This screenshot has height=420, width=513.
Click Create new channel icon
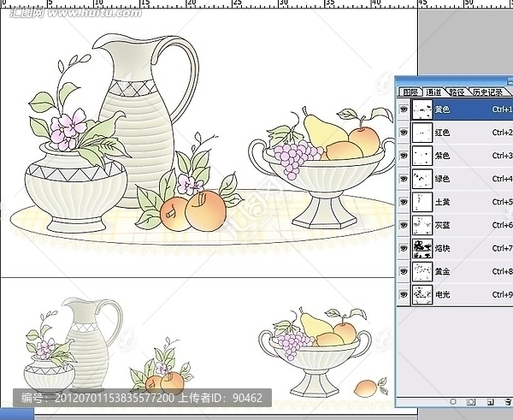coord(490,402)
